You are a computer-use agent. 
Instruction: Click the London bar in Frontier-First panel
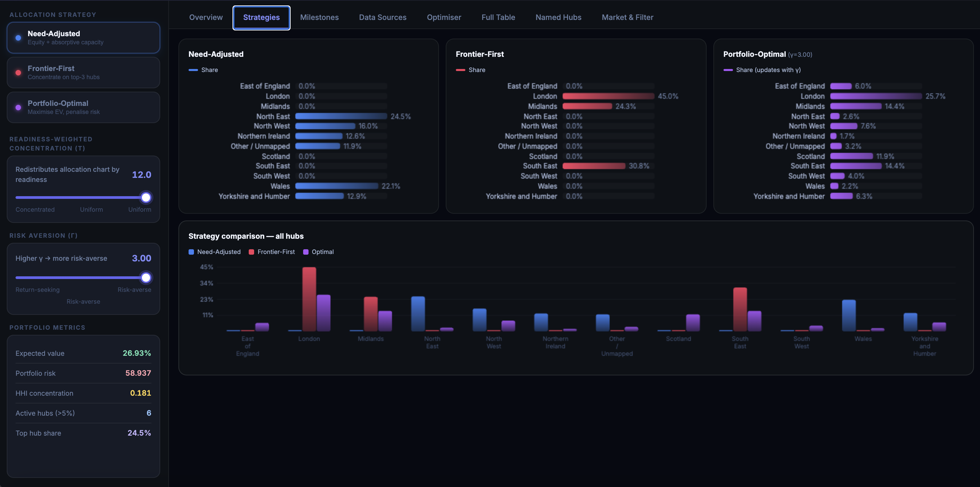point(608,96)
